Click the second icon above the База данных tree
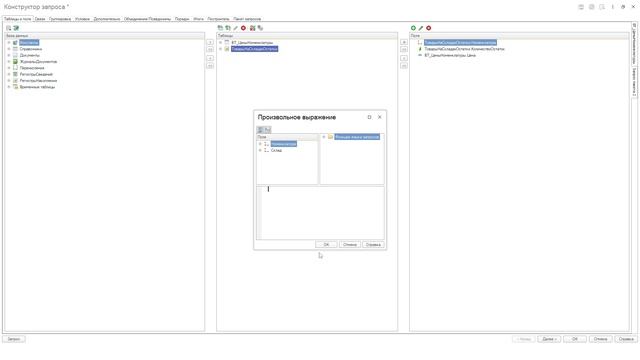 [16, 28]
